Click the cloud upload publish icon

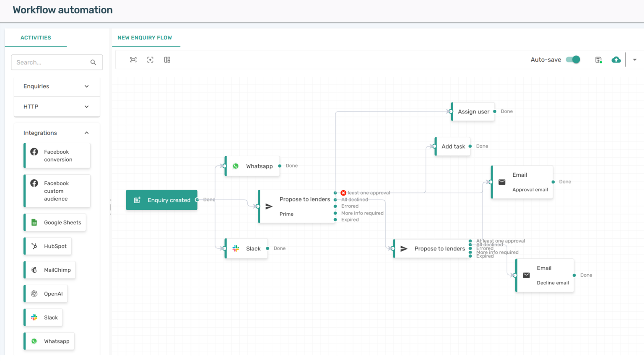(x=616, y=60)
